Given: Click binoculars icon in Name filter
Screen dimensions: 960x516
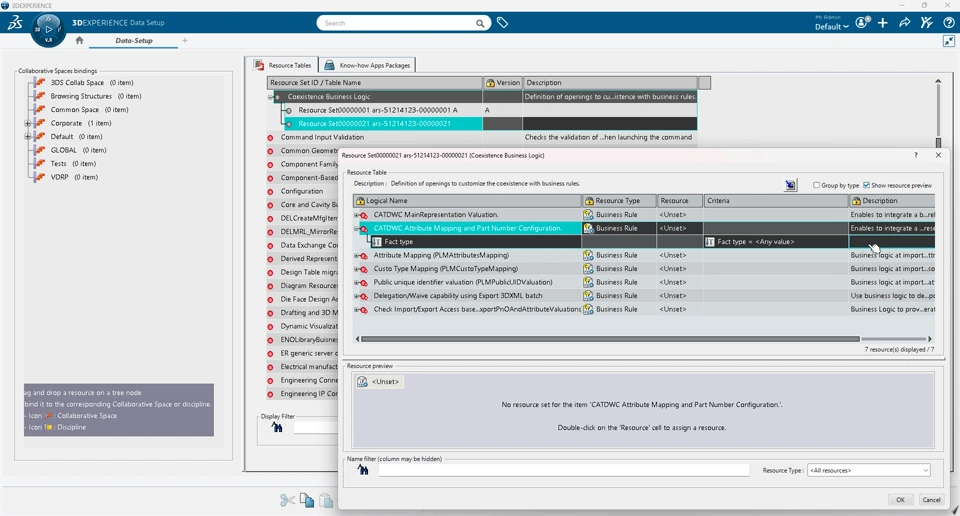Looking at the screenshot, I should 363,470.
